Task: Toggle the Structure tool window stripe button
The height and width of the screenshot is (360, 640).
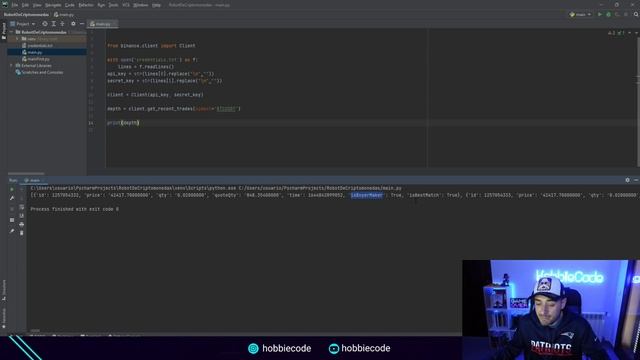Action: pyautogui.click(x=4, y=290)
